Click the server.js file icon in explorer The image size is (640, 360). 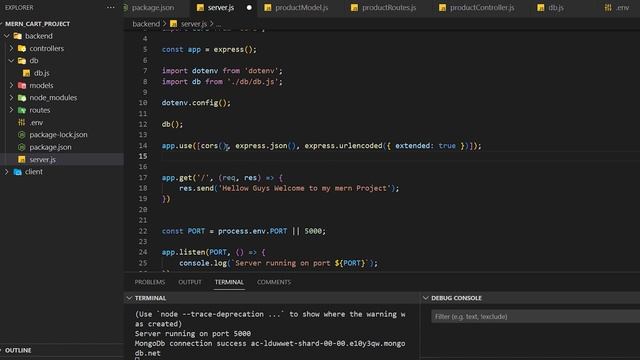point(22,159)
